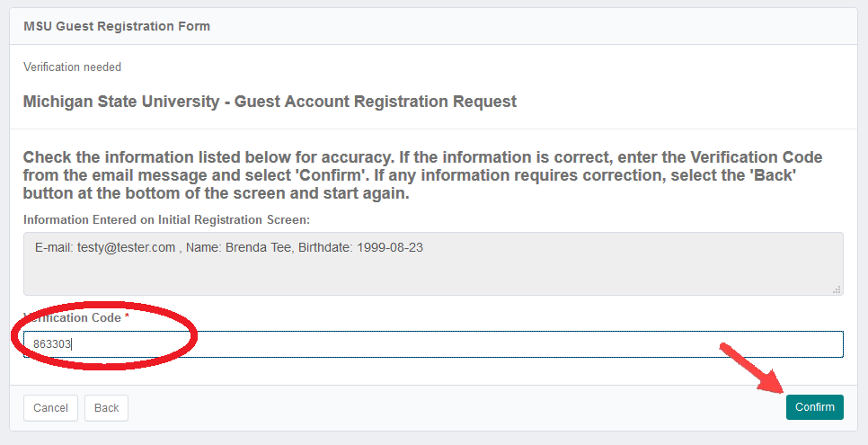Click the teal Confirm button

coord(814,407)
